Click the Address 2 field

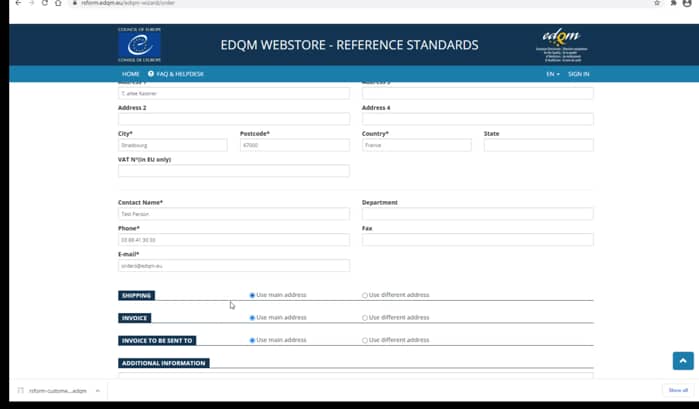[234, 119]
